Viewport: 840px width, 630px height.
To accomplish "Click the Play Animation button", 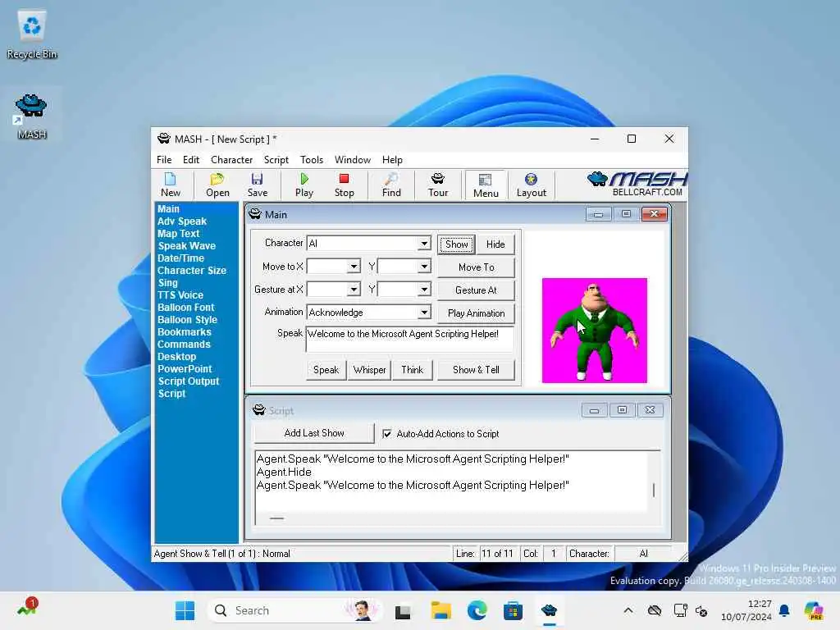I will (476, 313).
